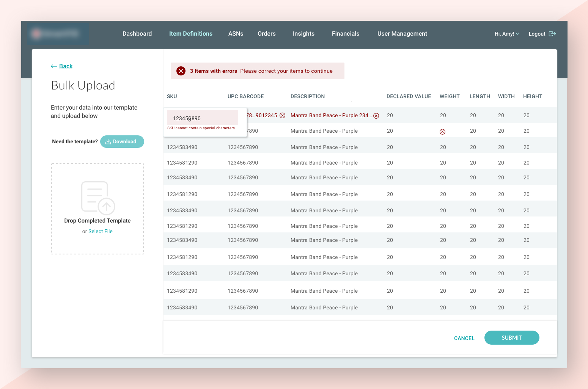The image size is (588, 389).
Task: Click the error icon after the Purple 234 description
Action: [376, 116]
